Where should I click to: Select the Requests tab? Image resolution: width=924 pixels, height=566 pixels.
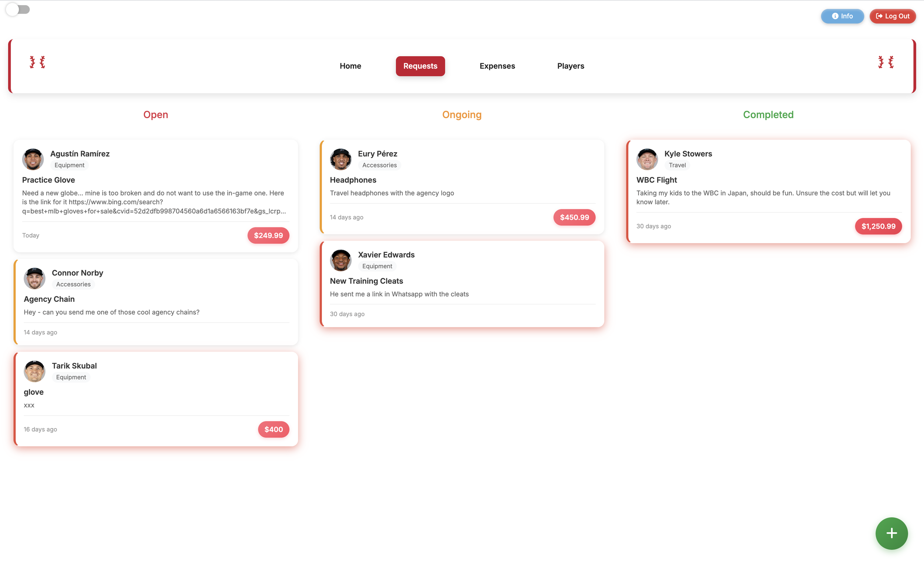point(420,66)
